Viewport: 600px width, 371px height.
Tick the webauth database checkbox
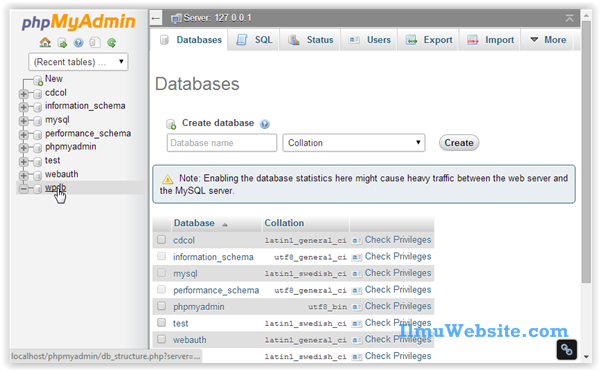(x=161, y=339)
